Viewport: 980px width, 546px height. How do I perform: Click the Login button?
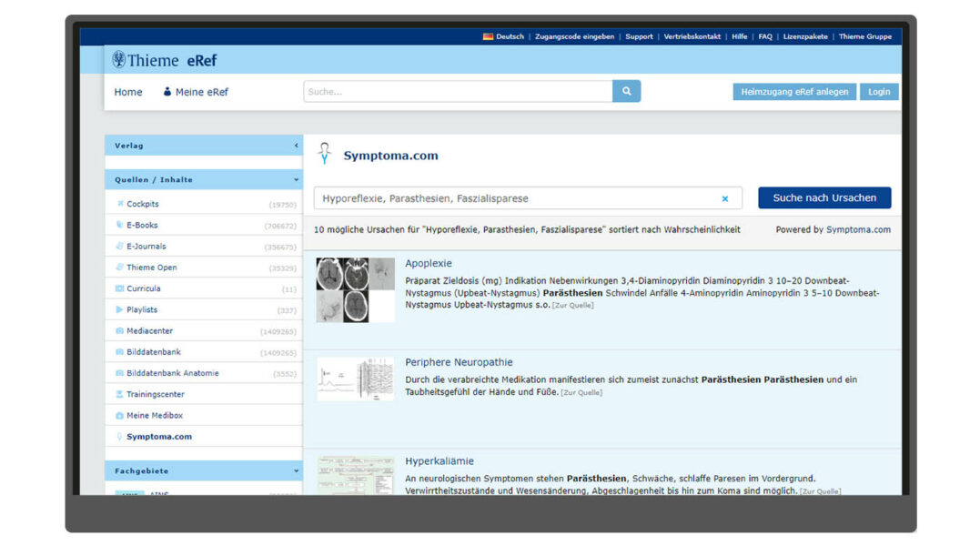[x=879, y=92]
